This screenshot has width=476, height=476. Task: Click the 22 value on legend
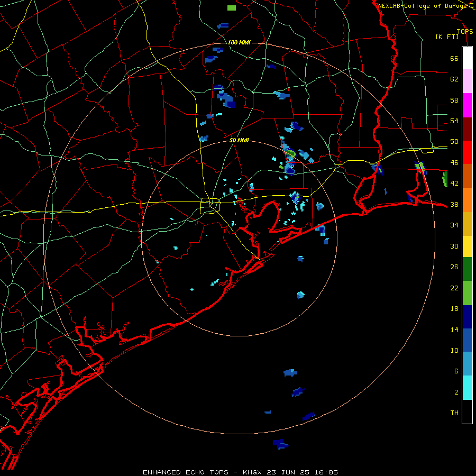click(x=454, y=288)
